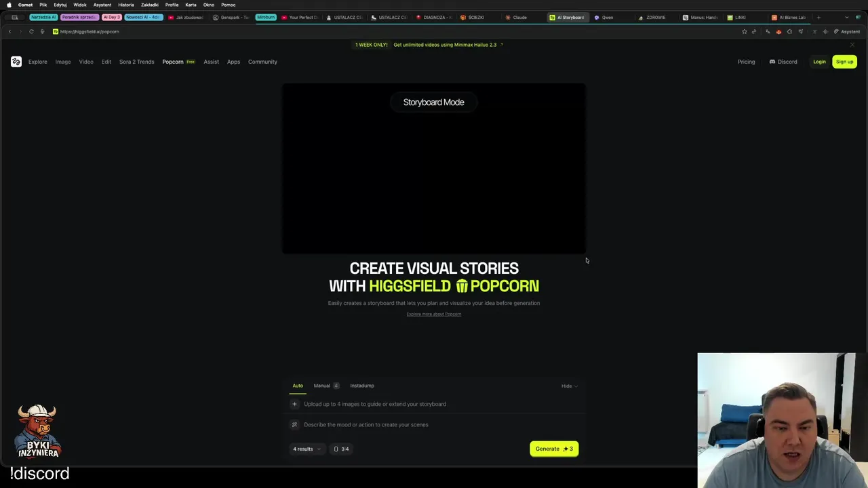Open Sora 2 Trends page
The height and width of the screenshot is (488, 868).
coord(137,62)
